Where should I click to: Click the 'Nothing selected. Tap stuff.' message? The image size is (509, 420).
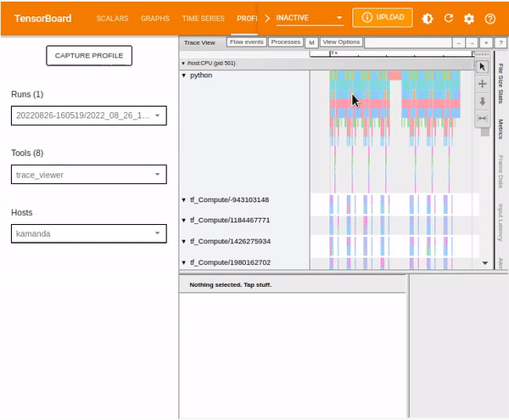point(231,285)
